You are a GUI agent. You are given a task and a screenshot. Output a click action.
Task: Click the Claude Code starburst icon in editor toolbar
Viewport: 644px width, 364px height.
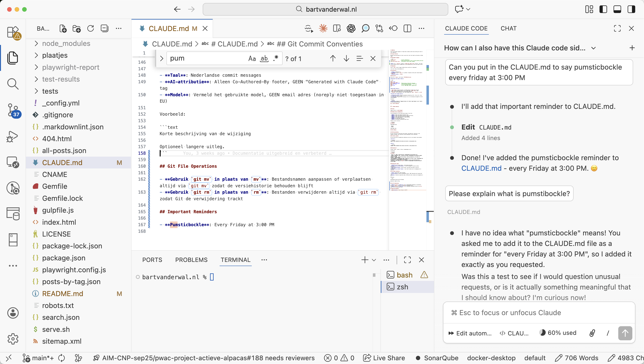pyautogui.click(x=323, y=29)
